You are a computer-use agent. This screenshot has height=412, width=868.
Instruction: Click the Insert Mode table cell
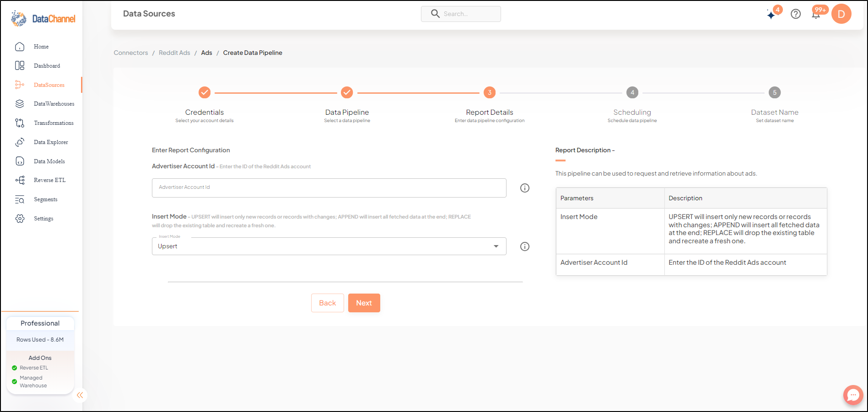(x=610, y=231)
